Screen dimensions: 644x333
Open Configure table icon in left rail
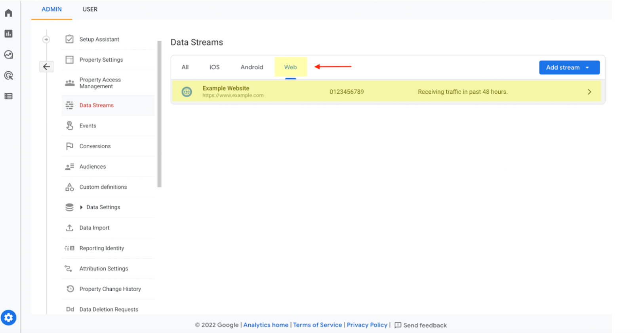[x=9, y=96]
